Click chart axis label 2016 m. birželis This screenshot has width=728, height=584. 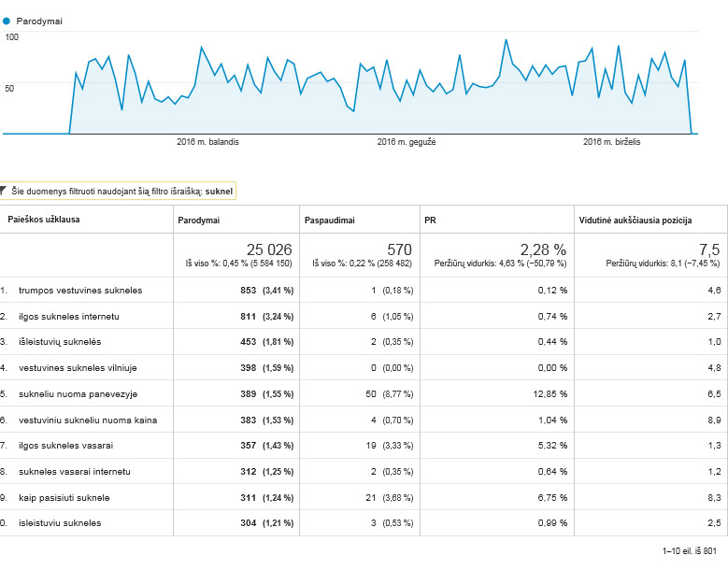click(x=611, y=142)
